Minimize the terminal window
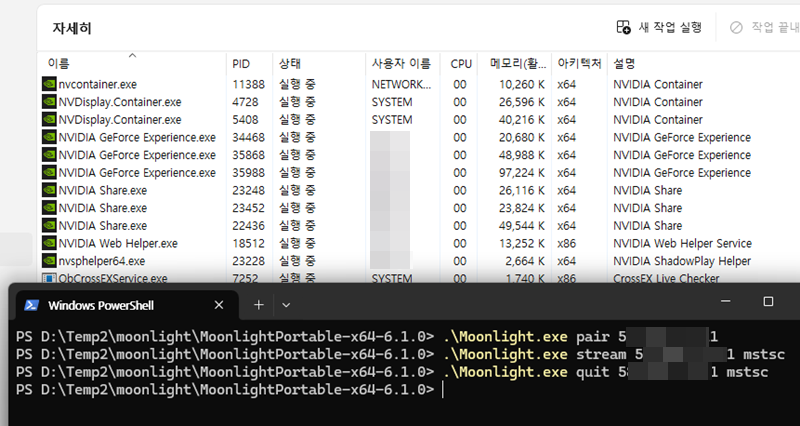Screen dimensions: 800x426 726,302
